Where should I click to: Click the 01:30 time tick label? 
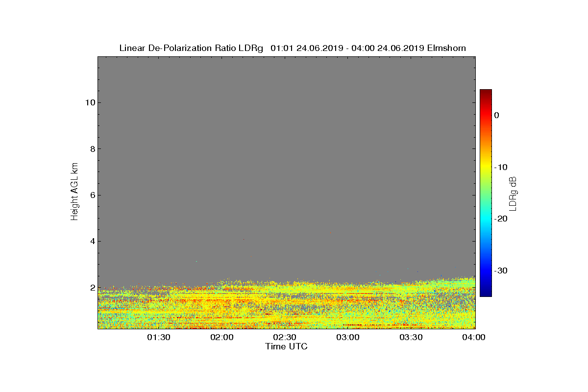point(159,338)
